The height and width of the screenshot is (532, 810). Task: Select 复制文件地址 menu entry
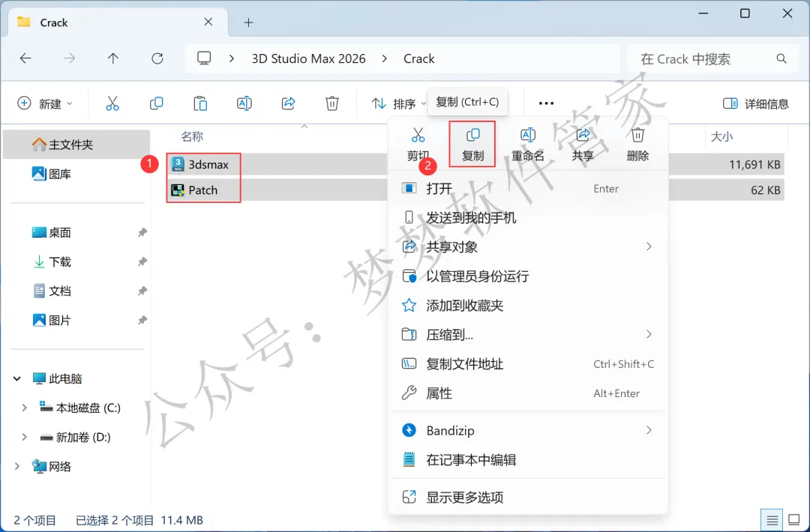pyautogui.click(x=528, y=363)
